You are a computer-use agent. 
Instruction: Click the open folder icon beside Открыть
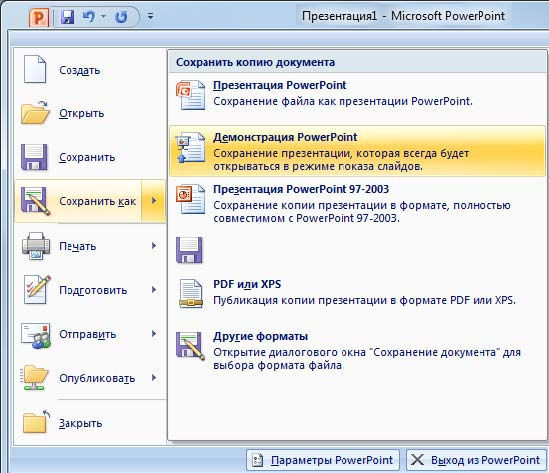35,112
